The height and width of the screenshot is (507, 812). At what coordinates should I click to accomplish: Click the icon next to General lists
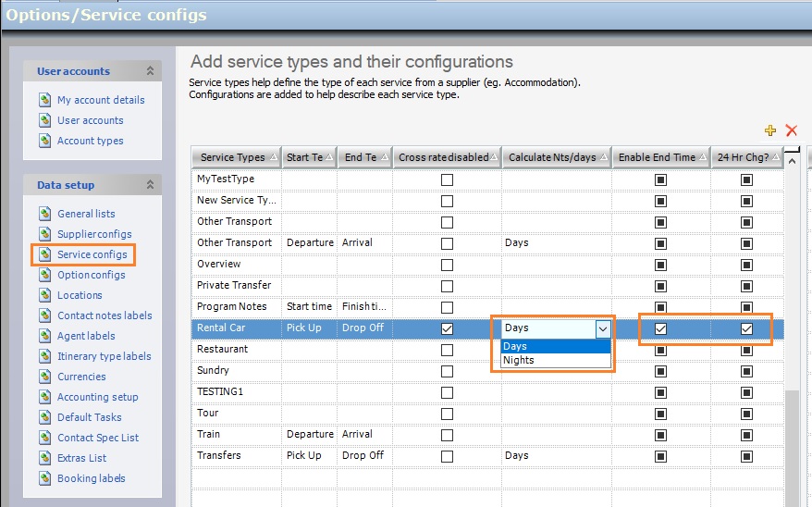(45, 214)
